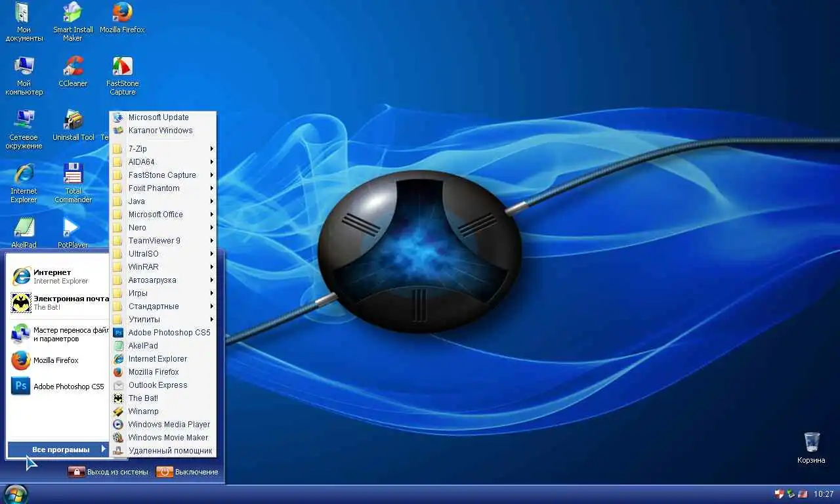Viewport: 840px width, 504px height.
Task: Open Каталог Windows in programs list
Action: click(x=163, y=131)
